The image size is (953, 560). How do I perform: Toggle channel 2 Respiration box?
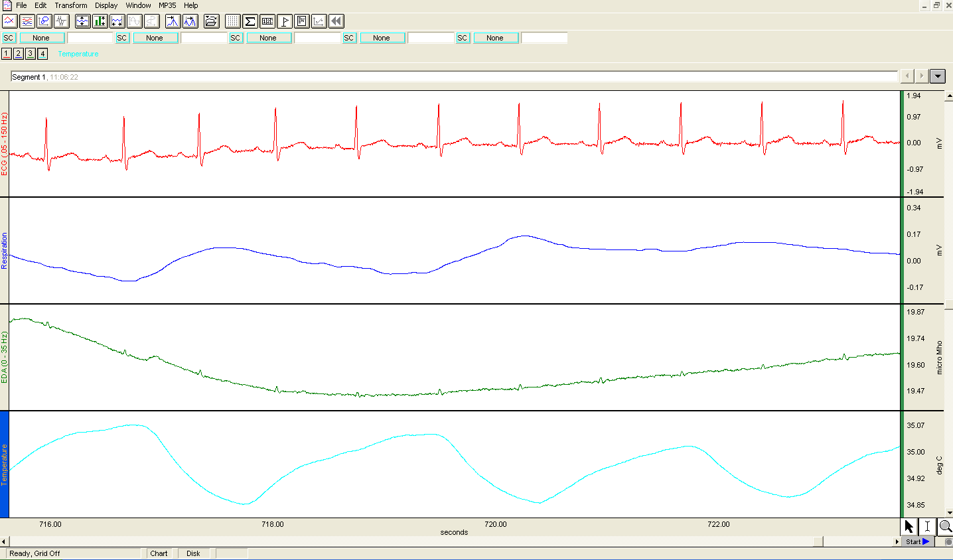[19, 54]
